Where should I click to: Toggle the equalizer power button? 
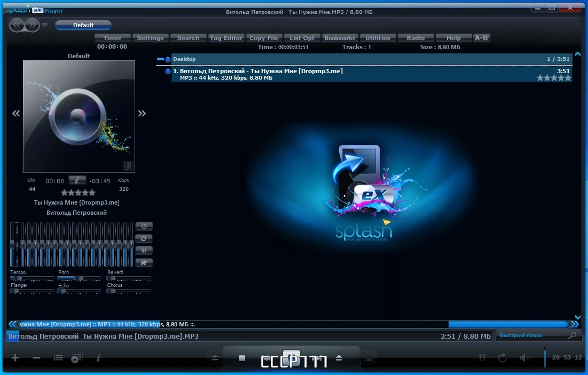pyautogui.click(x=144, y=226)
